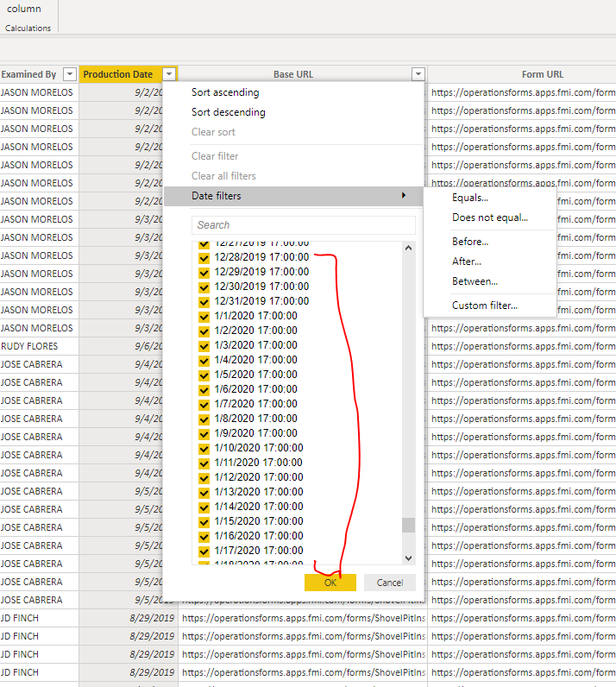Image resolution: width=616 pixels, height=687 pixels.
Task: Select the Form URL column header
Action: pyautogui.click(x=543, y=74)
